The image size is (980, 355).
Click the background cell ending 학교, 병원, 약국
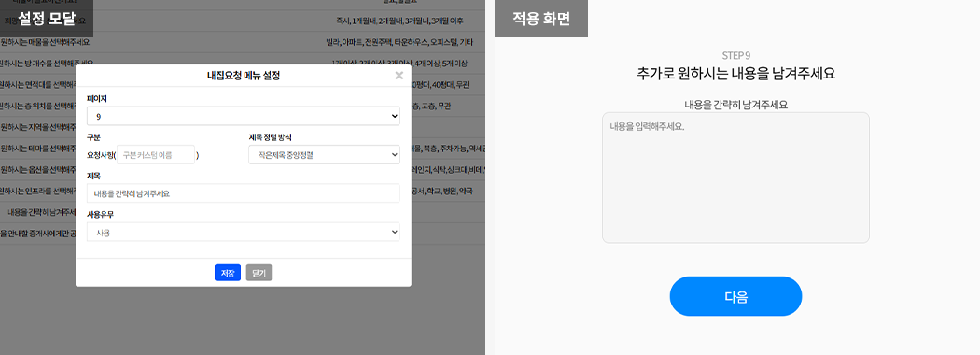point(441,191)
